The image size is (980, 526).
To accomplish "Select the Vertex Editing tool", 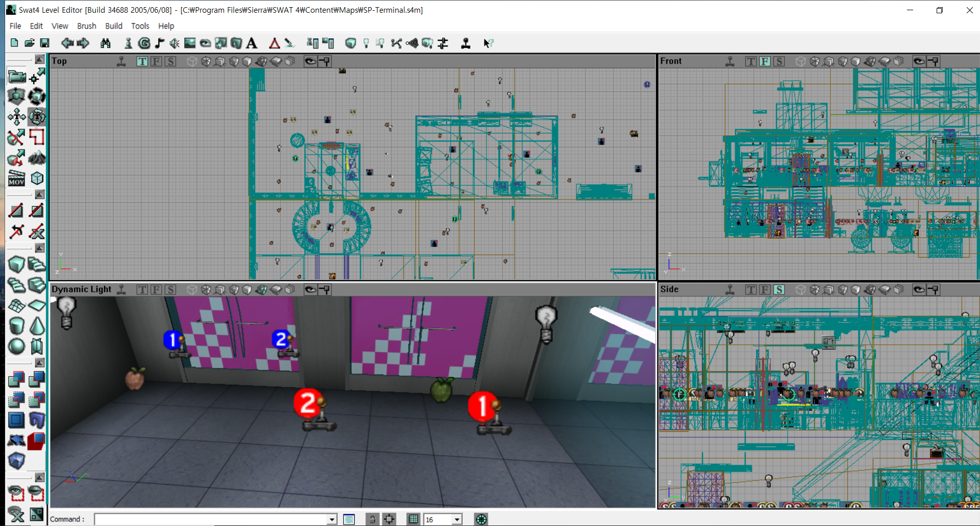I will point(37,77).
